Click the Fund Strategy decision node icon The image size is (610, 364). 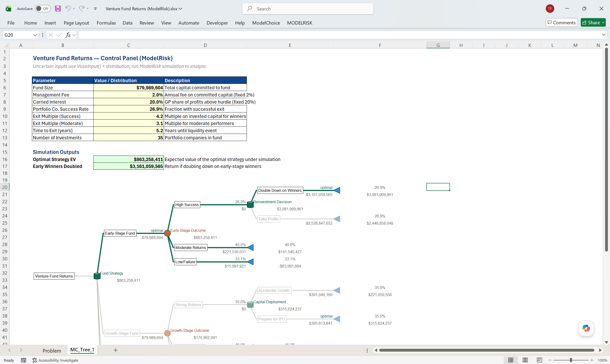click(97, 276)
